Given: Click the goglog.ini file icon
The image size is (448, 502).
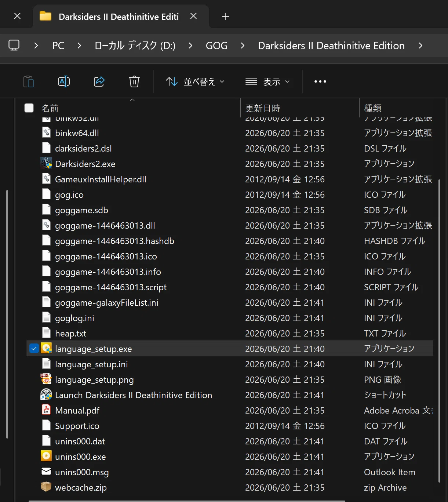Looking at the screenshot, I should [46, 317].
